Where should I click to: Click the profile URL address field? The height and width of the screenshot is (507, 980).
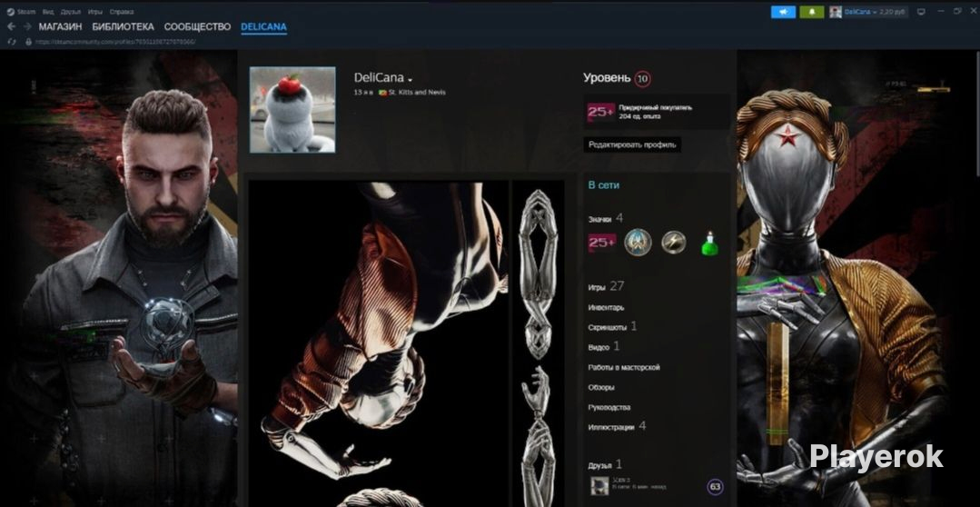click(x=115, y=42)
